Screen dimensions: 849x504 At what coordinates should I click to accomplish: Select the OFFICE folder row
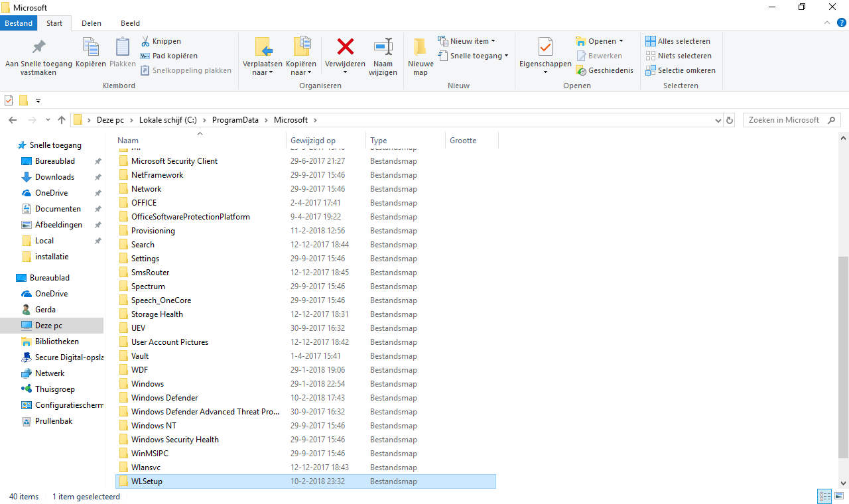tap(305, 203)
